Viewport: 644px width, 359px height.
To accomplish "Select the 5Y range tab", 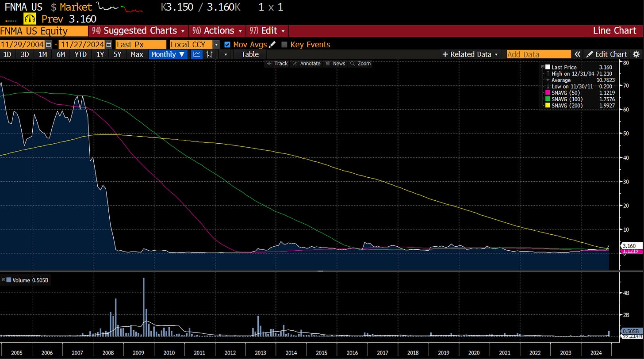I will pos(117,54).
